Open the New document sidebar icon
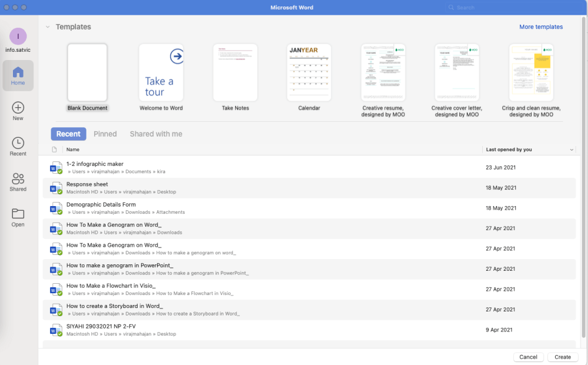This screenshot has height=365, width=588. [x=18, y=108]
